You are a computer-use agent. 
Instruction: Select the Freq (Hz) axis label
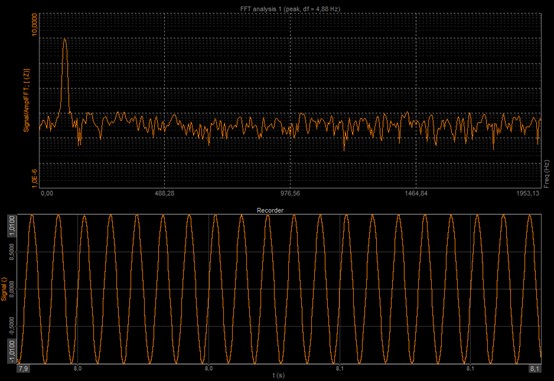pyautogui.click(x=547, y=174)
